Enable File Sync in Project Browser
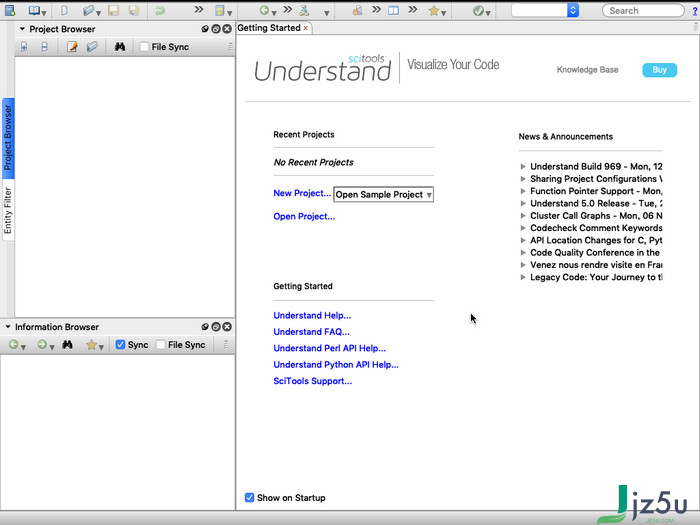Image resolution: width=700 pixels, height=525 pixels. pyautogui.click(x=144, y=46)
